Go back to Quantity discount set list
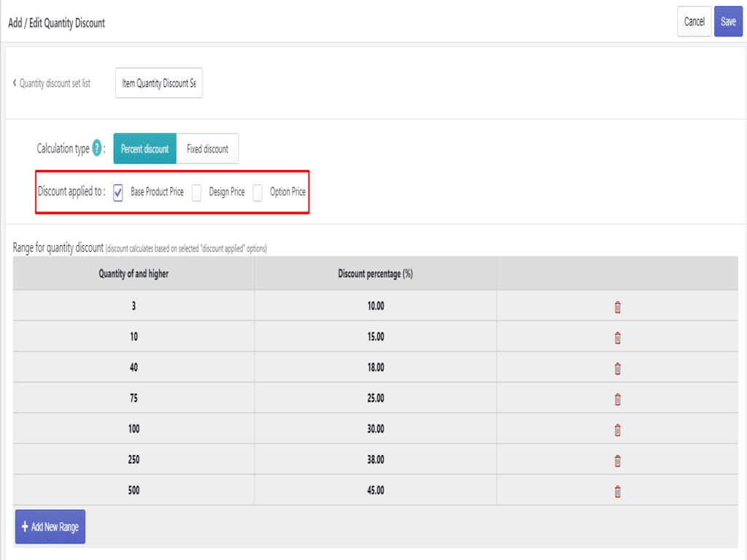 tap(51, 83)
